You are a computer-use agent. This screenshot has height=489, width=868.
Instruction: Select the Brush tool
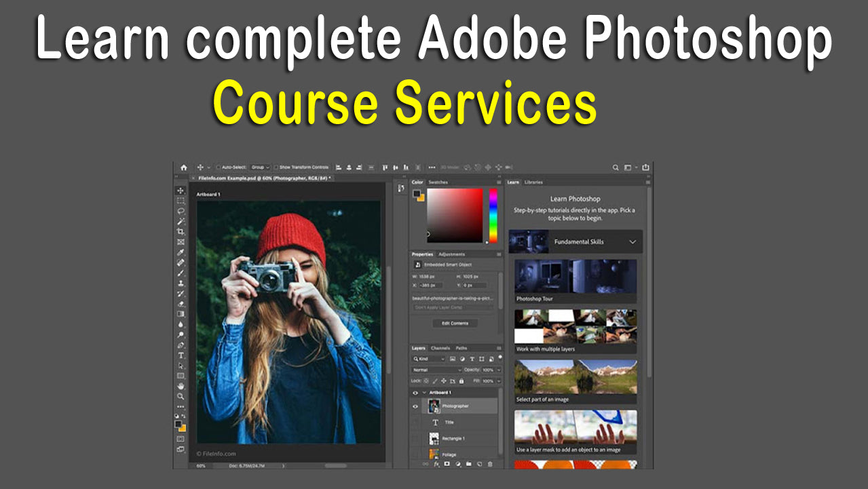(181, 273)
